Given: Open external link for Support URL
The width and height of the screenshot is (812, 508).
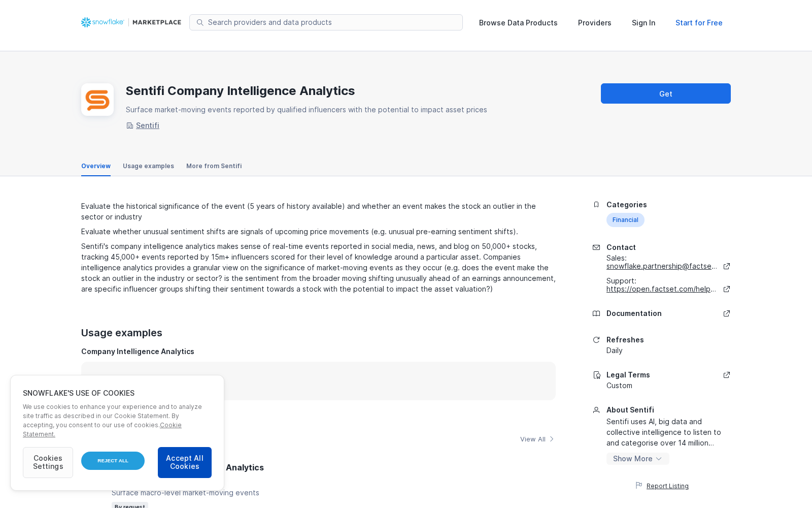Looking at the screenshot, I should [727, 289].
